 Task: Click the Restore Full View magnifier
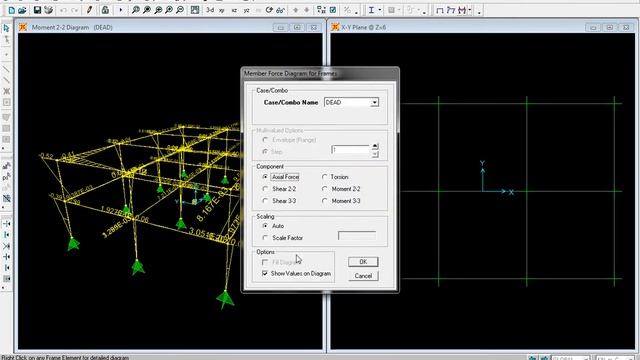[x=147, y=10]
